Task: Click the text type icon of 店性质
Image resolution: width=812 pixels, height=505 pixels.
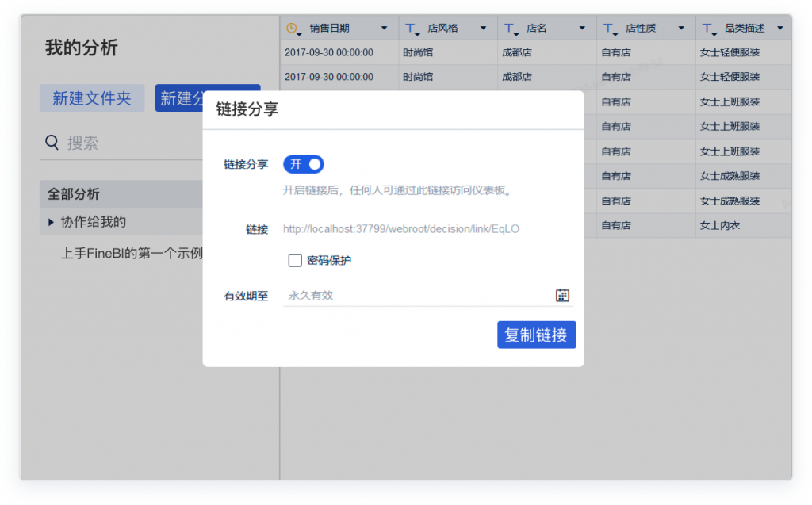Action: 610,29
